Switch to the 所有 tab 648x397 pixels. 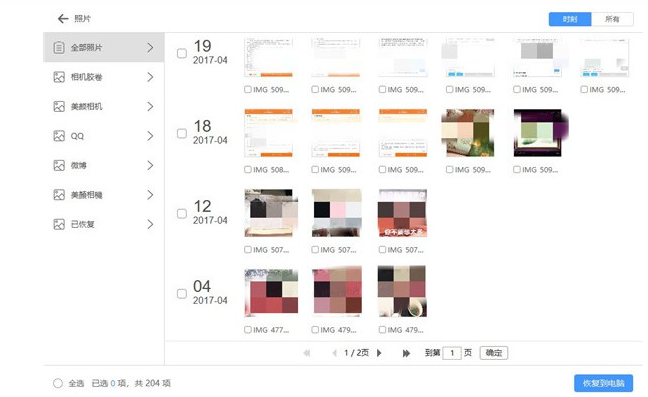(x=612, y=19)
